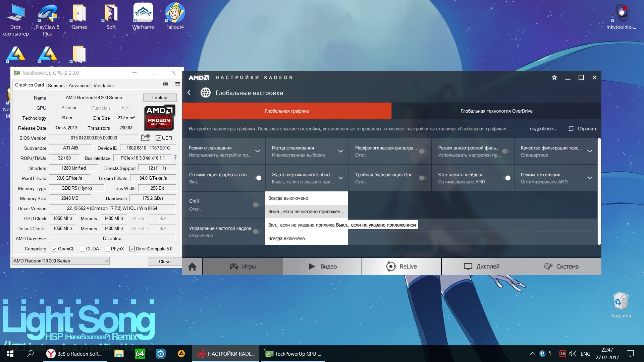Click the Name field in GPU-Z
Viewport: 644px width, 362px height.
tap(94, 98)
